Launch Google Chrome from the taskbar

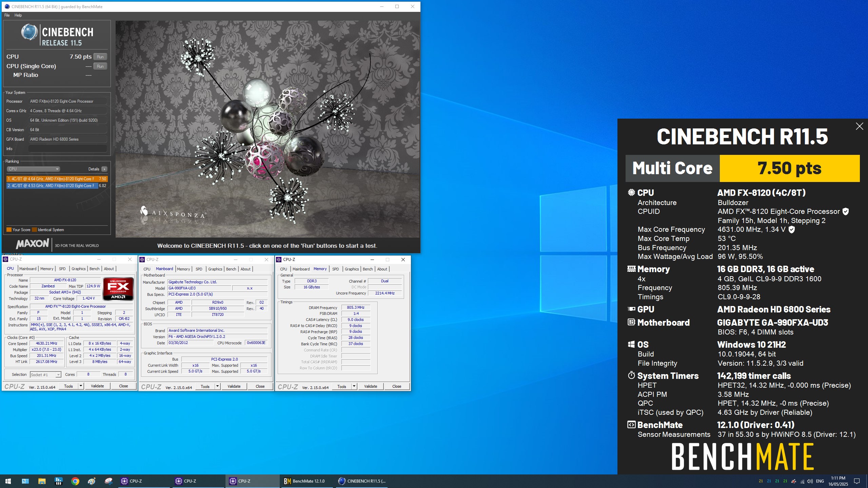pyautogui.click(x=75, y=481)
